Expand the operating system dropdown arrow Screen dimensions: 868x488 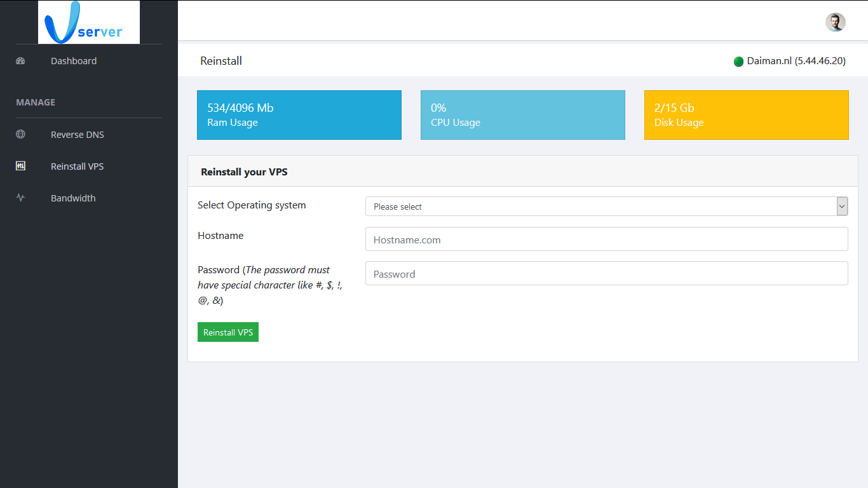(842, 207)
